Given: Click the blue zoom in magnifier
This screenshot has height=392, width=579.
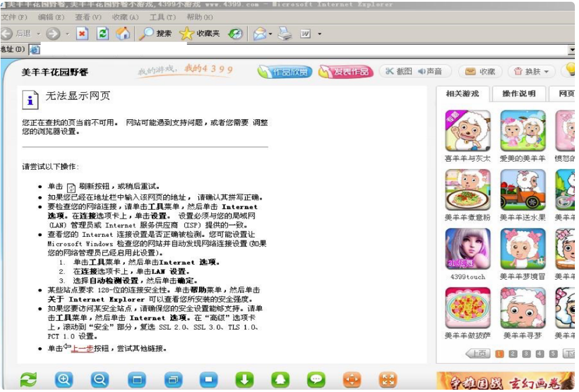Looking at the screenshot, I should [x=64, y=380].
